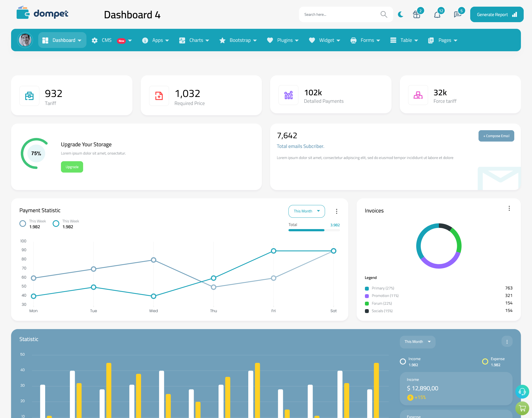This screenshot has width=532, height=418.
Task: Toggle the Expense radio button in Statistic
Action: [485, 359]
